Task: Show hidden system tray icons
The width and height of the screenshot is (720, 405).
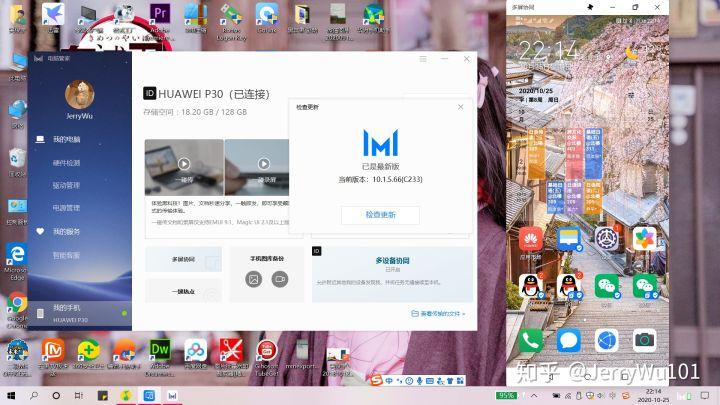Action: pos(534,395)
